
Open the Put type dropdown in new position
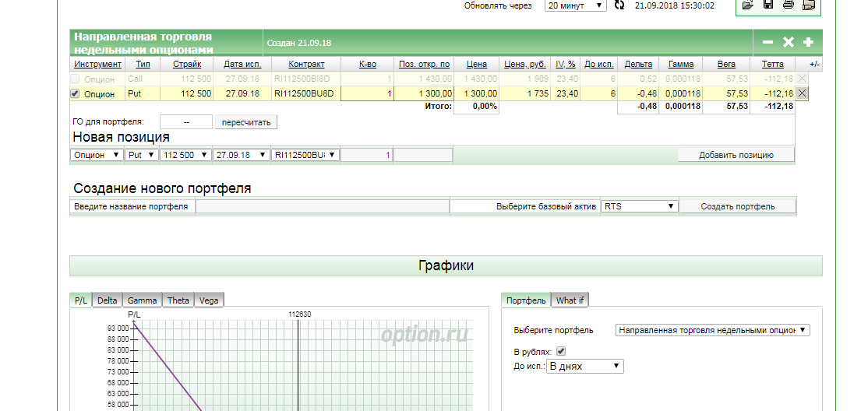click(x=142, y=155)
